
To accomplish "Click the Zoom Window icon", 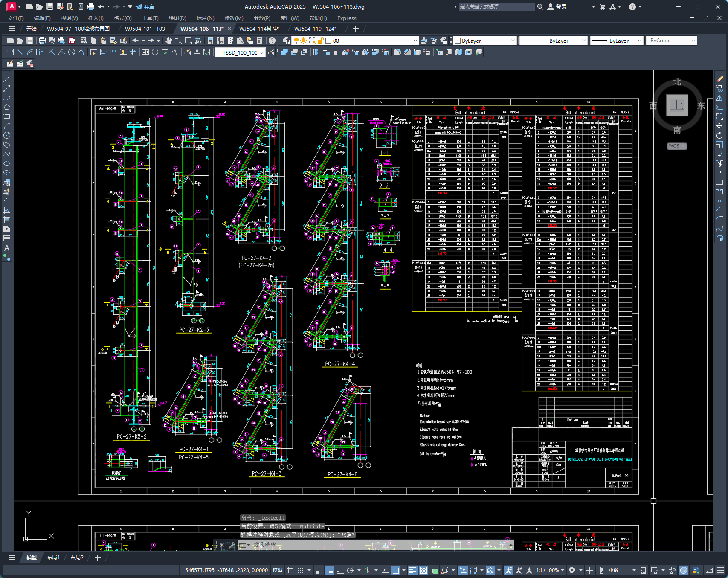I will pyautogui.click(x=189, y=41).
